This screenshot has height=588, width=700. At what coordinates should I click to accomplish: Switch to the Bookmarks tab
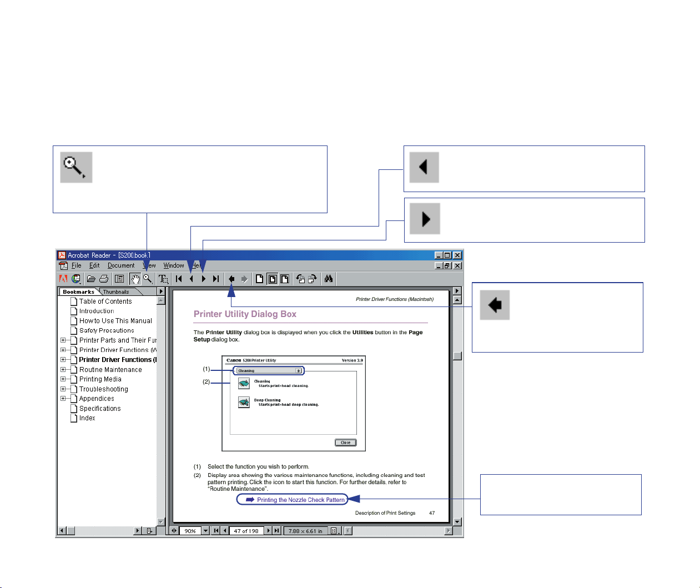78,292
